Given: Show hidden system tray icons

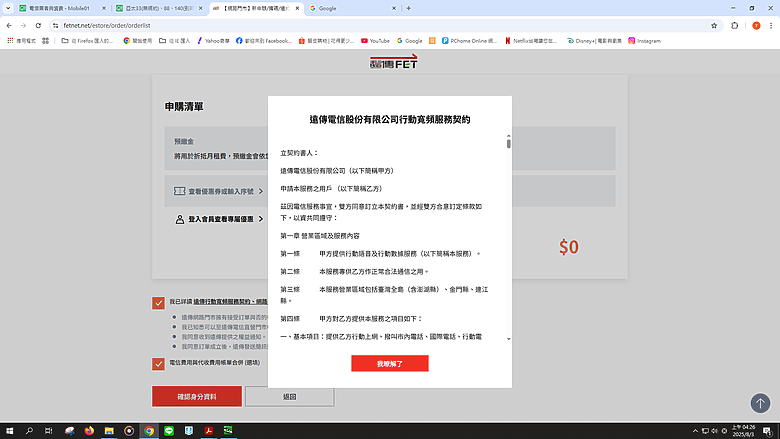Looking at the screenshot, I should coord(695,431).
